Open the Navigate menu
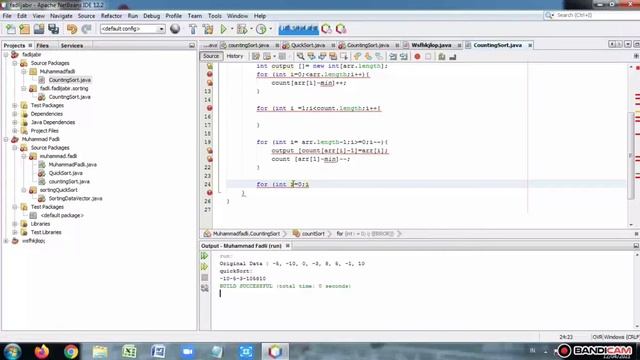 [x=61, y=16]
